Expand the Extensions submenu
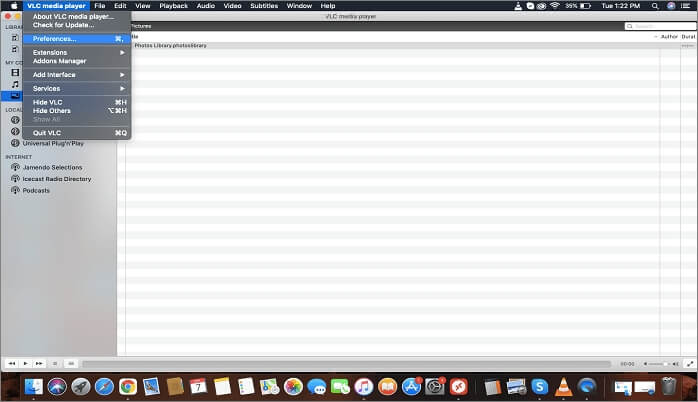 click(50, 52)
